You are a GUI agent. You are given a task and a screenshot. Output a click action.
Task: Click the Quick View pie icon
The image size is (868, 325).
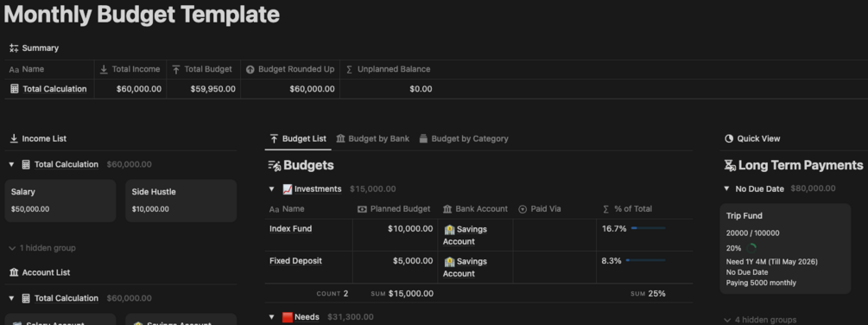coord(728,138)
